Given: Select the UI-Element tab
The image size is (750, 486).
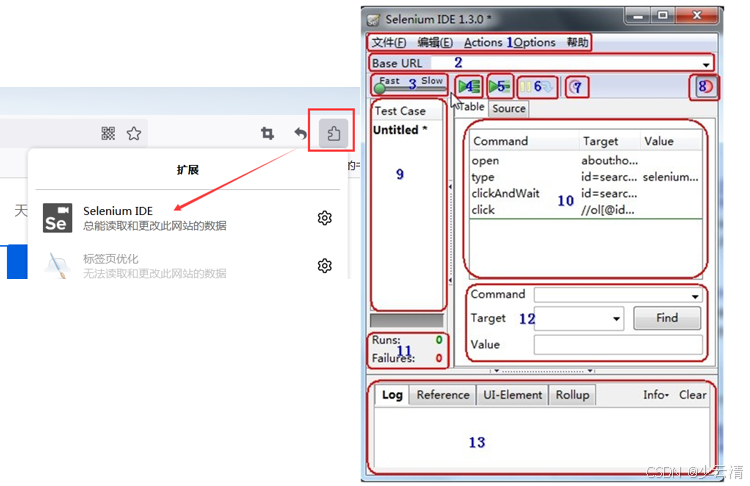Looking at the screenshot, I should click(512, 395).
